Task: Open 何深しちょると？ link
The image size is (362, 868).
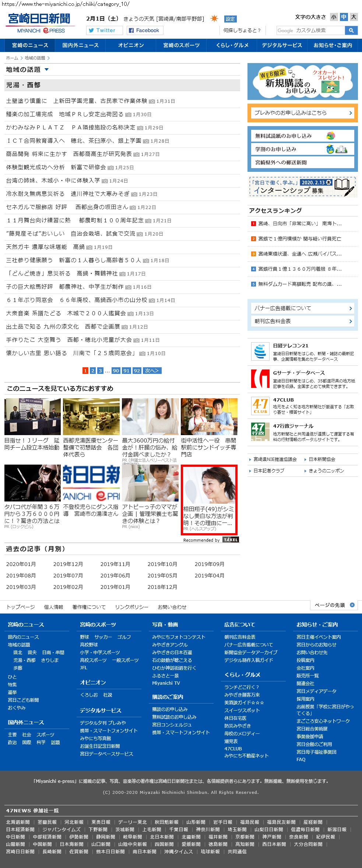Action: click(x=242, y=30)
